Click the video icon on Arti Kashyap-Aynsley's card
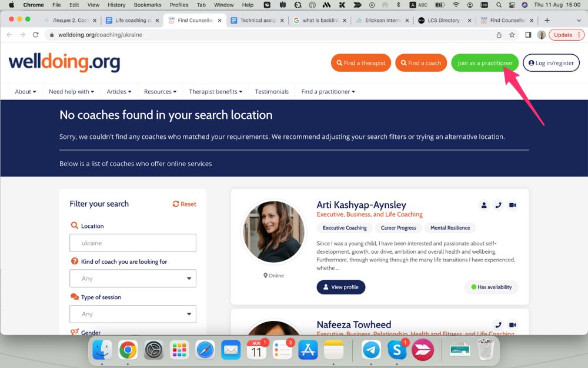 click(x=512, y=205)
